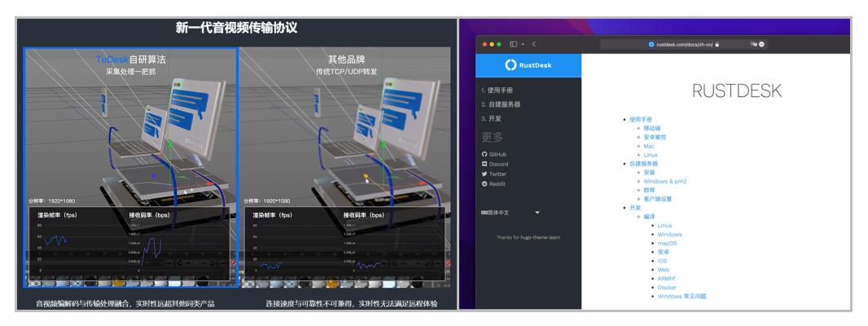The height and width of the screenshot is (326, 868).
Task: Click the rustdesk.com address bar
Action: [x=684, y=44]
